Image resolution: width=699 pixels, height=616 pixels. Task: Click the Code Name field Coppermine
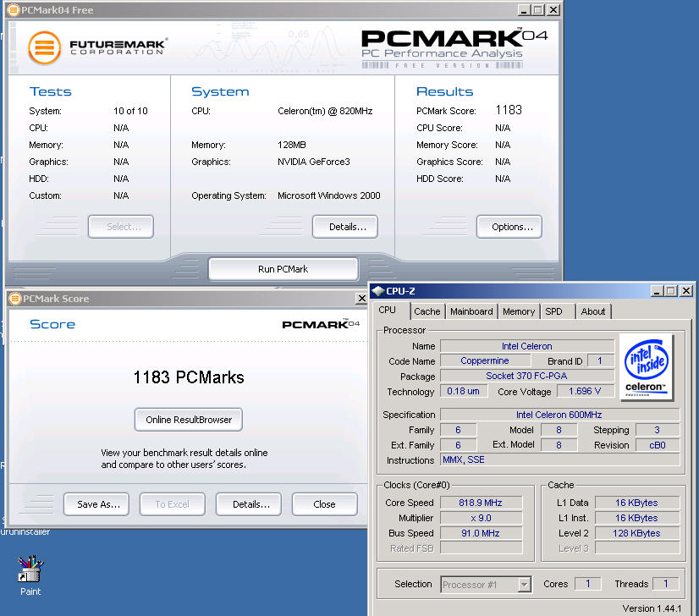pyautogui.click(x=485, y=360)
